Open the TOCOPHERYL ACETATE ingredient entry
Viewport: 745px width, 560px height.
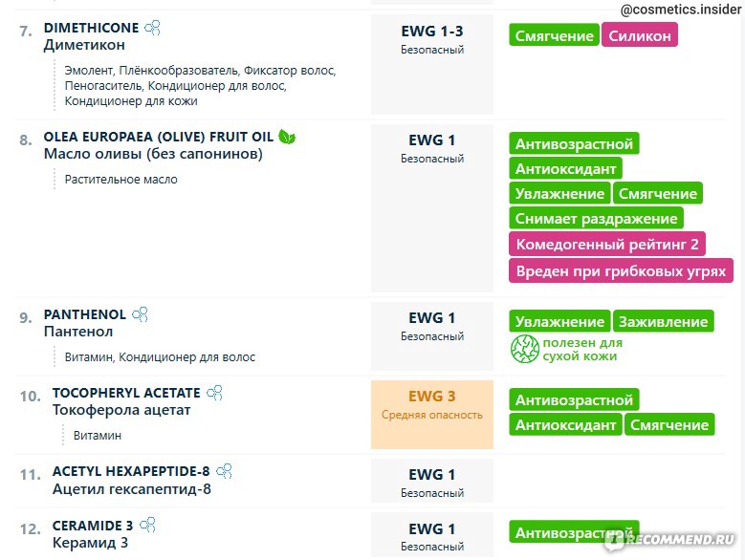(126, 393)
